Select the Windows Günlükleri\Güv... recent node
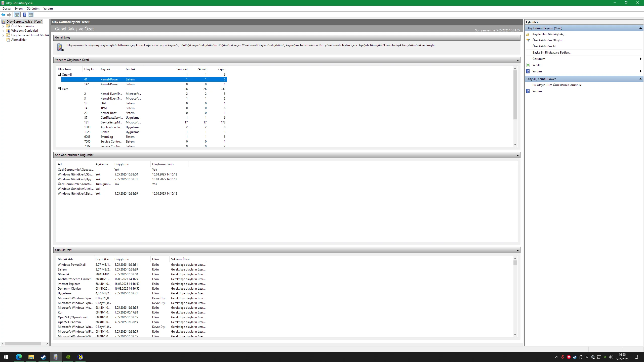The width and height of the screenshot is (644, 362). coord(122,174)
